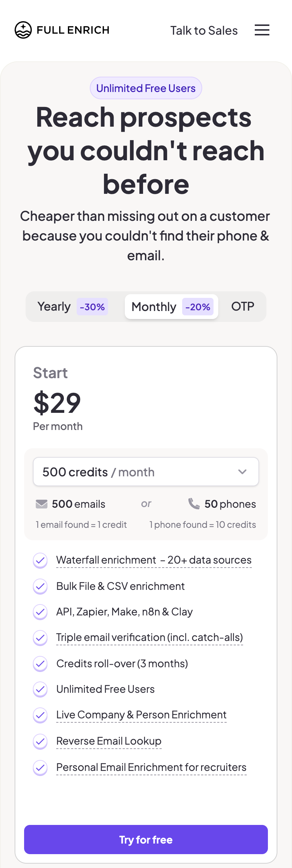Switch billing to Yearly with -30% discount
Image resolution: width=292 pixels, height=868 pixels.
pos(70,307)
